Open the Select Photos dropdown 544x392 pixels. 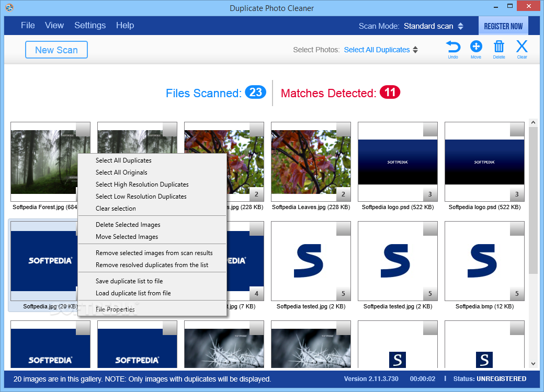[381, 50]
